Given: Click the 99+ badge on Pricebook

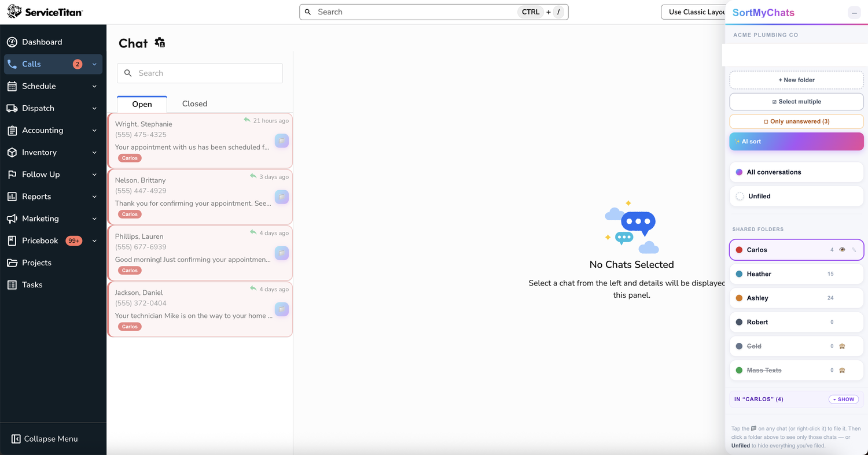Looking at the screenshot, I should (74, 241).
